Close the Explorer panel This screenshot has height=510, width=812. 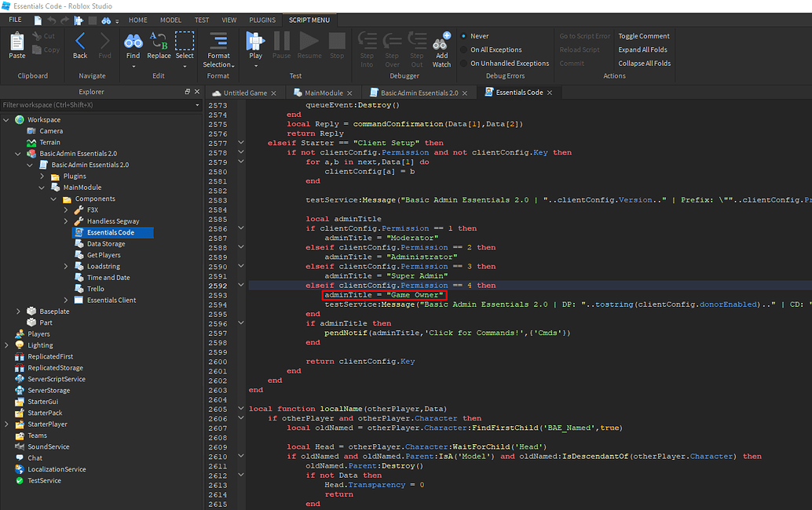click(197, 92)
